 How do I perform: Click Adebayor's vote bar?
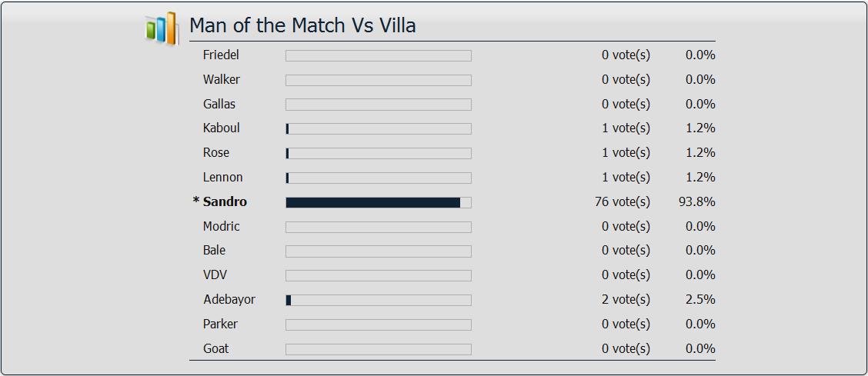click(379, 300)
